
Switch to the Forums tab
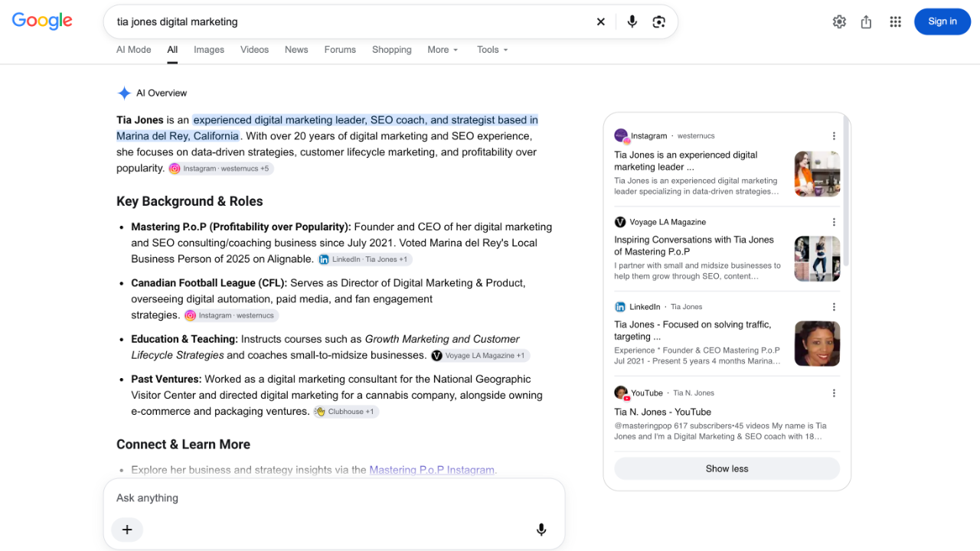(340, 50)
